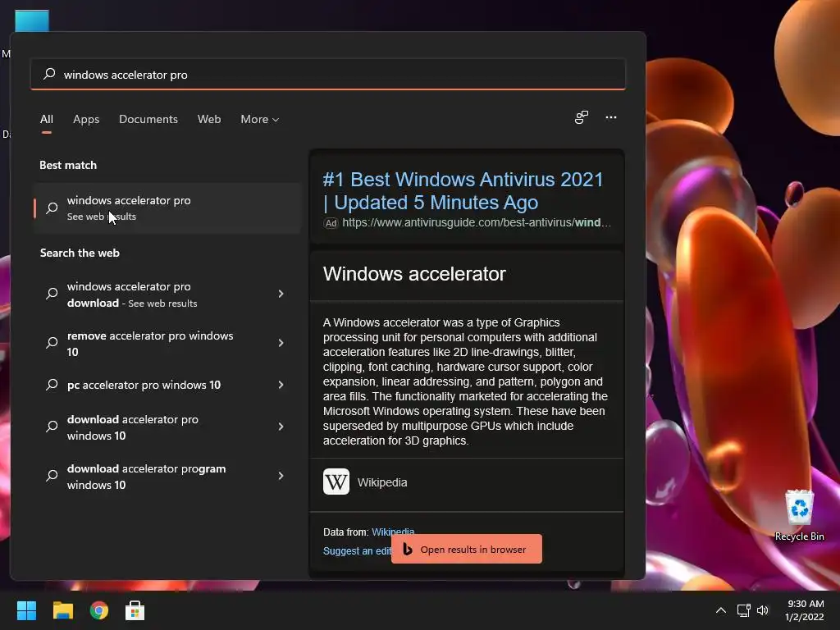Click the search magnifier icon in search box
Viewport: 840px width, 630px height.
click(x=49, y=74)
